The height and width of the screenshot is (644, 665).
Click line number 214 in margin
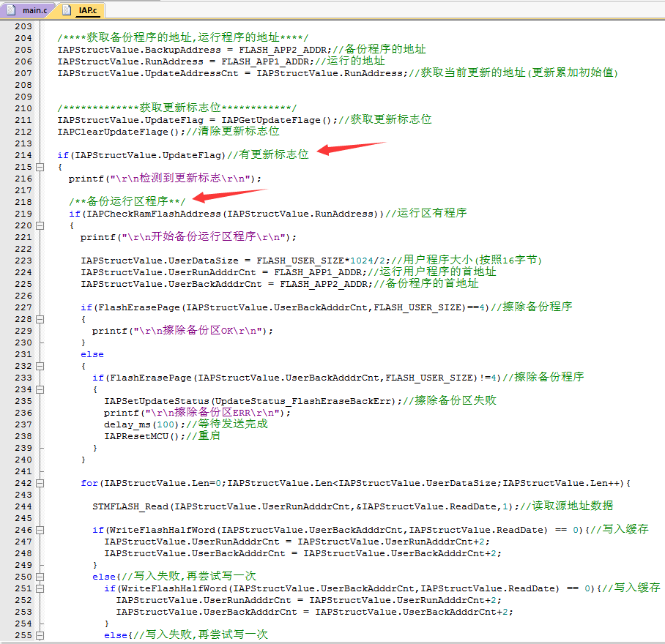coord(23,155)
